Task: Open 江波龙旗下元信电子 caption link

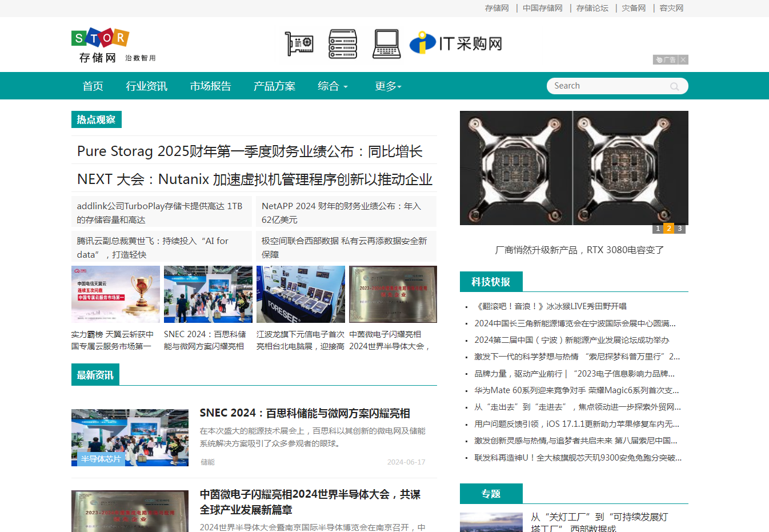Action: (301, 340)
